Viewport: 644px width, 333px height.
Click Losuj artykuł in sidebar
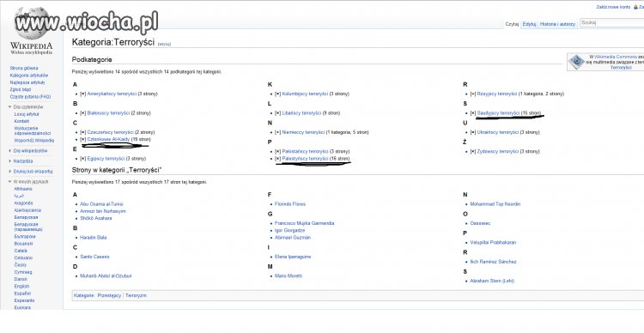point(27,114)
